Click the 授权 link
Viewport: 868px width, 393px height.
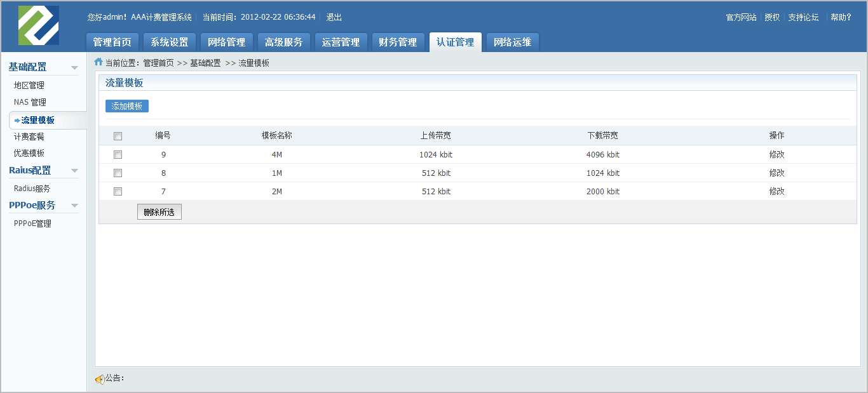[x=772, y=17]
